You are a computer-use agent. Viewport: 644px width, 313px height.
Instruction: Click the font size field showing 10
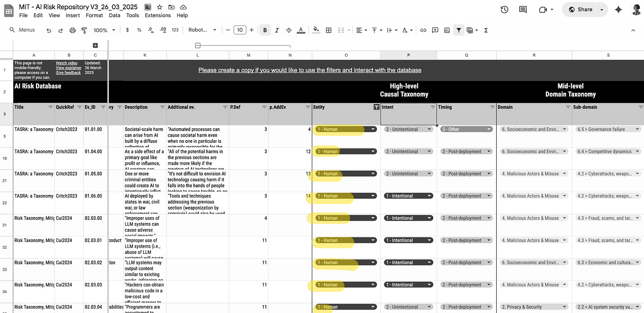(x=240, y=30)
